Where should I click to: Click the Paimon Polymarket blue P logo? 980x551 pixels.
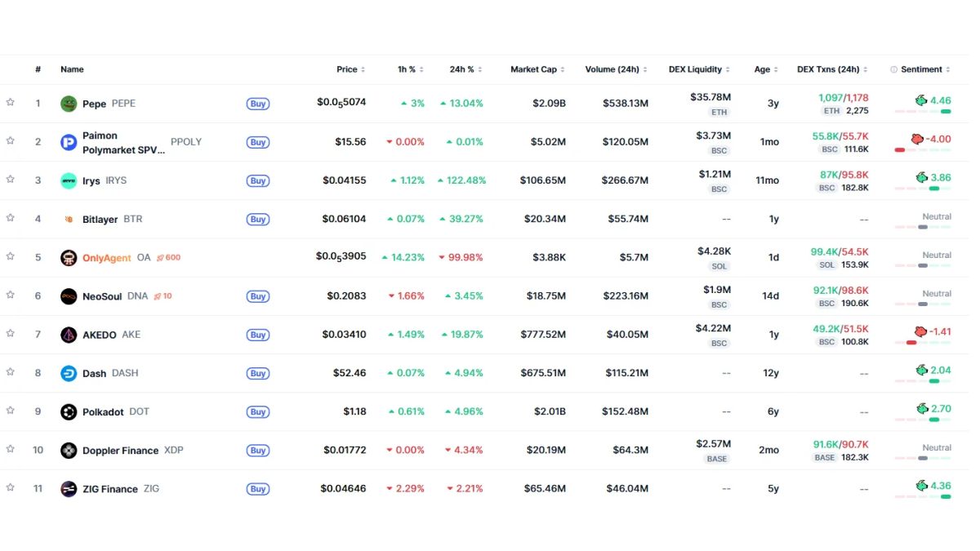(x=69, y=143)
